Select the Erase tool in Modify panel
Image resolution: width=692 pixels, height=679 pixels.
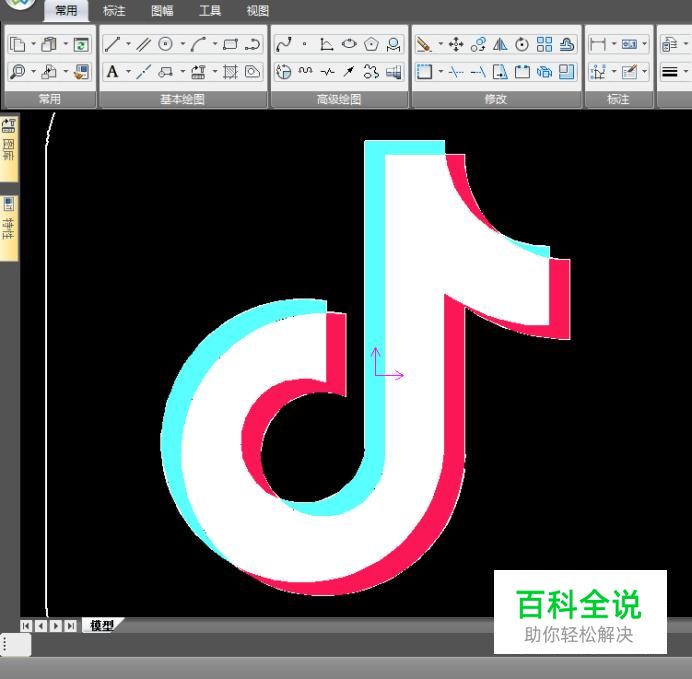(424, 44)
